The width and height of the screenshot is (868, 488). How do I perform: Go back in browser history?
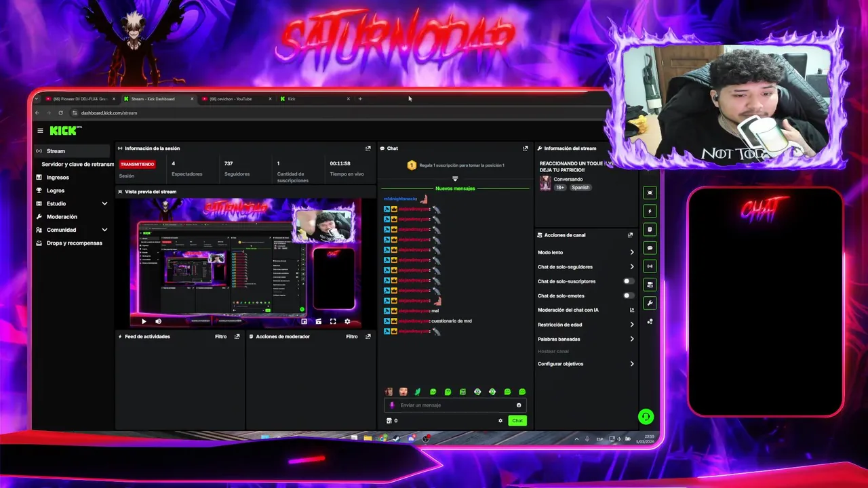[37, 113]
